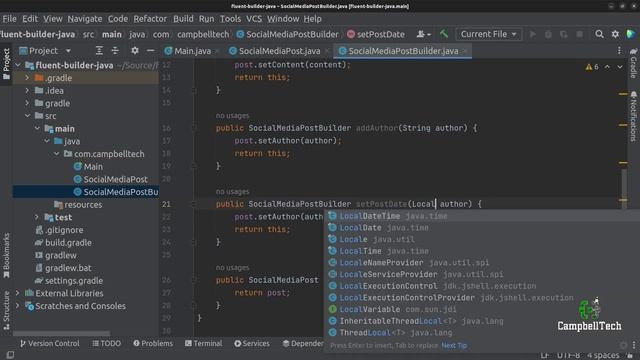Select Locale java.util suggestion
The width and height of the screenshot is (640, 360).
coord(482,239)
